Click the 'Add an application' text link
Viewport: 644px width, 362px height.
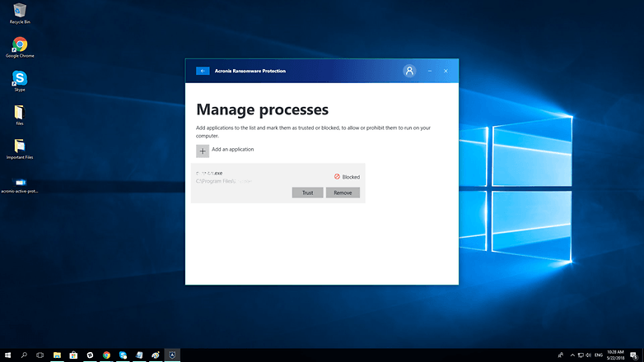[x=232, y=150]
